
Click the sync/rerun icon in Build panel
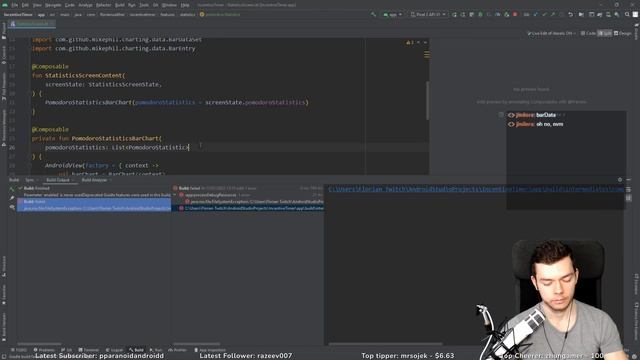point(12,189)
